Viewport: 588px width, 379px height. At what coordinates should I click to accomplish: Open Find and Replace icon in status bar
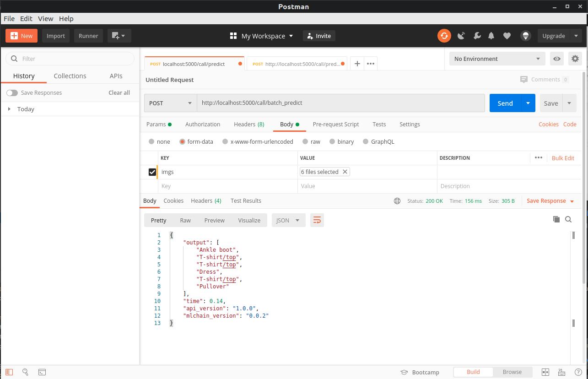(x=26, y=372)
